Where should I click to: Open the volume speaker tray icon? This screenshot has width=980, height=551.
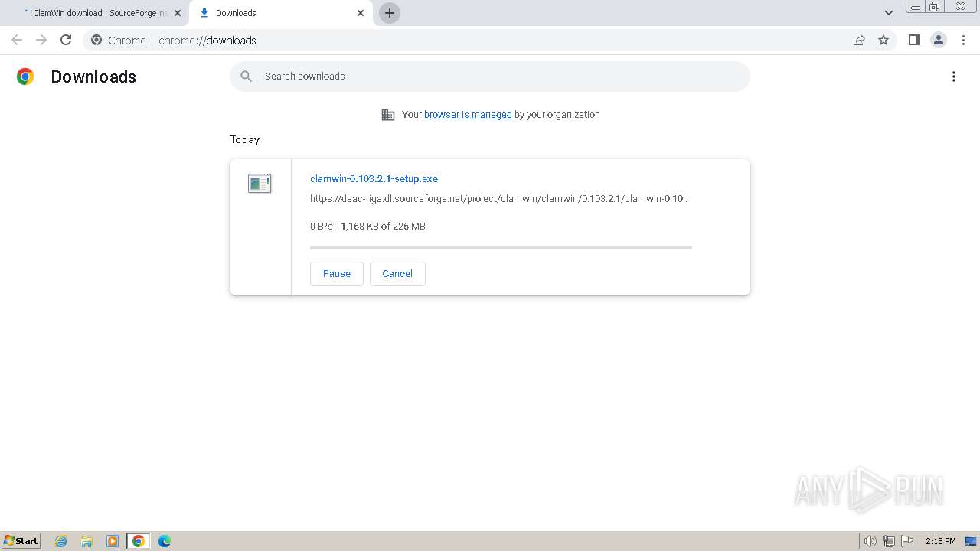click(x=871, y=541)
